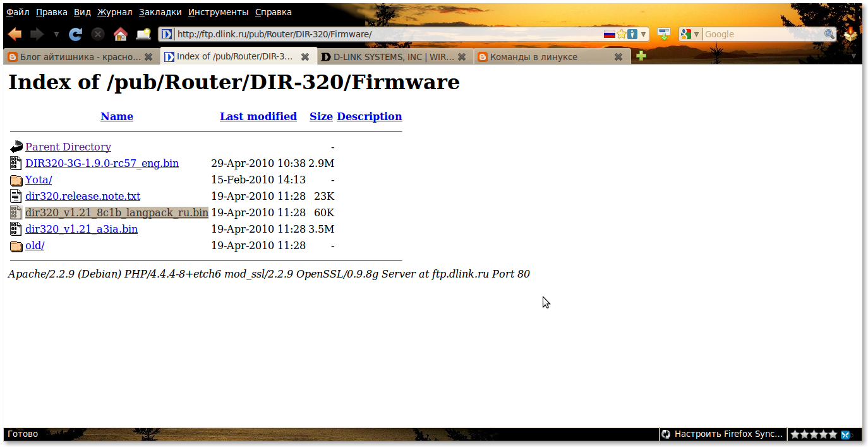868x447 pixels.
Task: Sort listing by Size column
Action: [x=321, y=116]
